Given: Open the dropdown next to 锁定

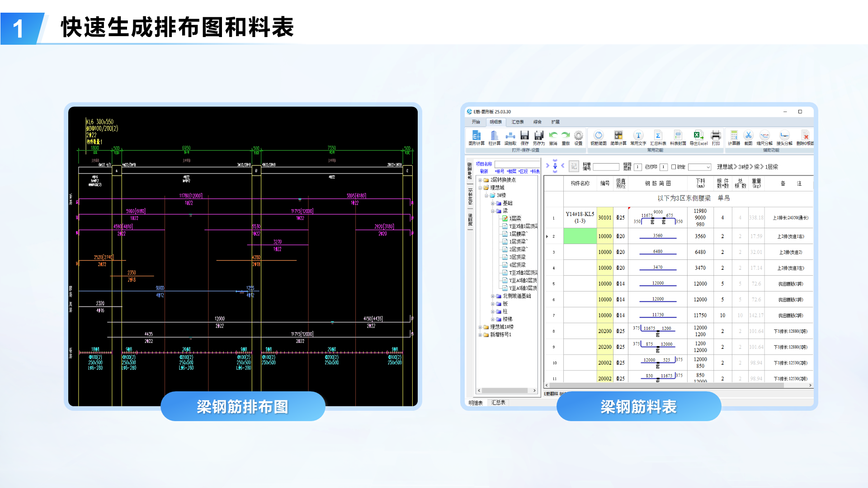Looking at the screenshot, I should pyautogui.click(x=708, y=167).
